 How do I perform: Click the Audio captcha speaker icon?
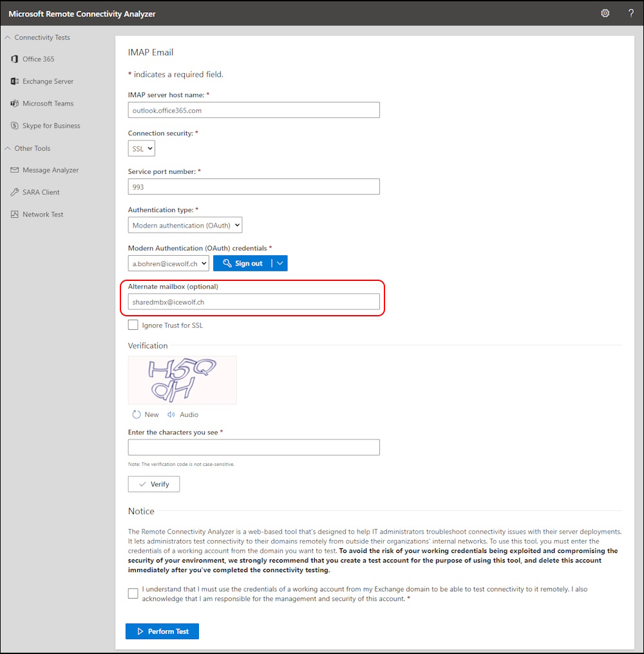tap(171, 414)
